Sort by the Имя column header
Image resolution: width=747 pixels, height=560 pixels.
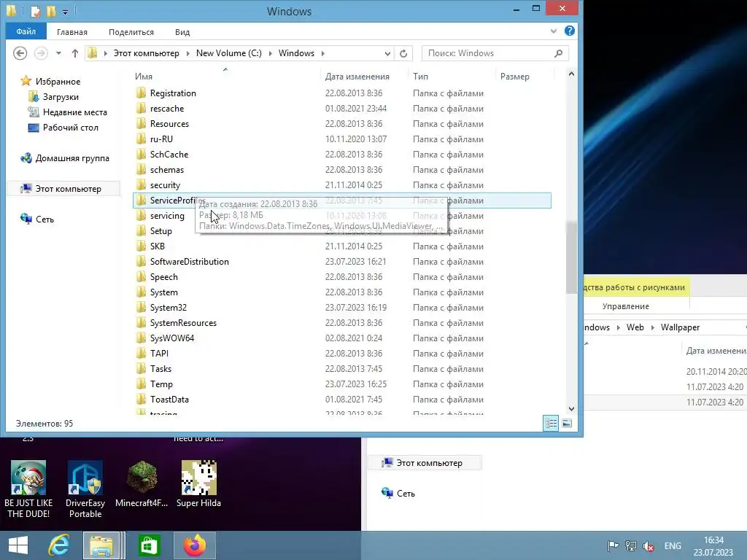coord(144,76)
